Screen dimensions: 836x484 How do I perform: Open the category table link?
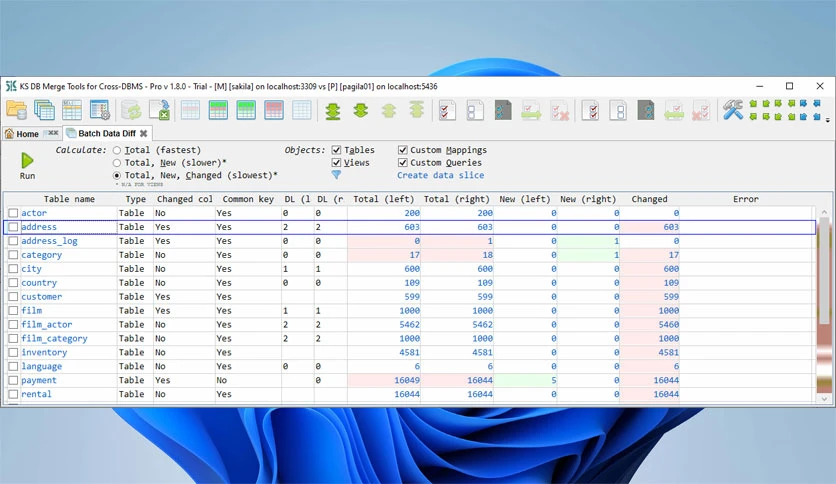(42, 255)
